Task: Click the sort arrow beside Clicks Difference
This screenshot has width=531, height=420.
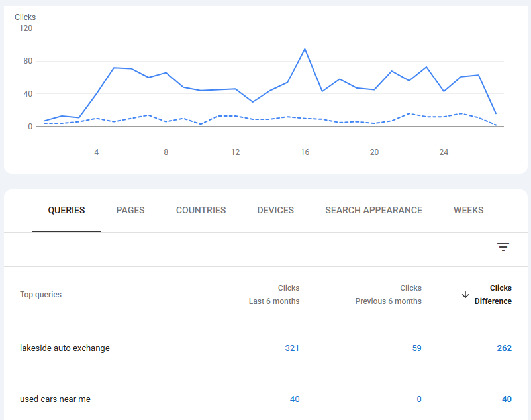Action: (465, 295)
